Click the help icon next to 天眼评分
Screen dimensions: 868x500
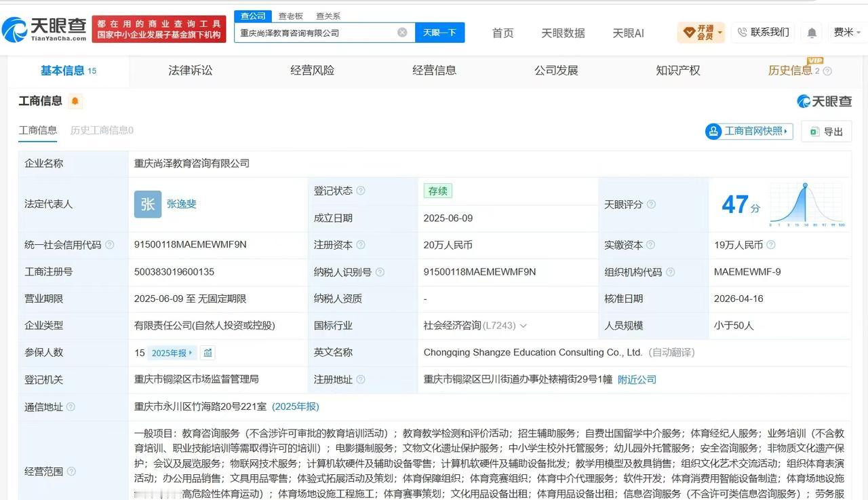pyautogui.click(x=651, y=204)
